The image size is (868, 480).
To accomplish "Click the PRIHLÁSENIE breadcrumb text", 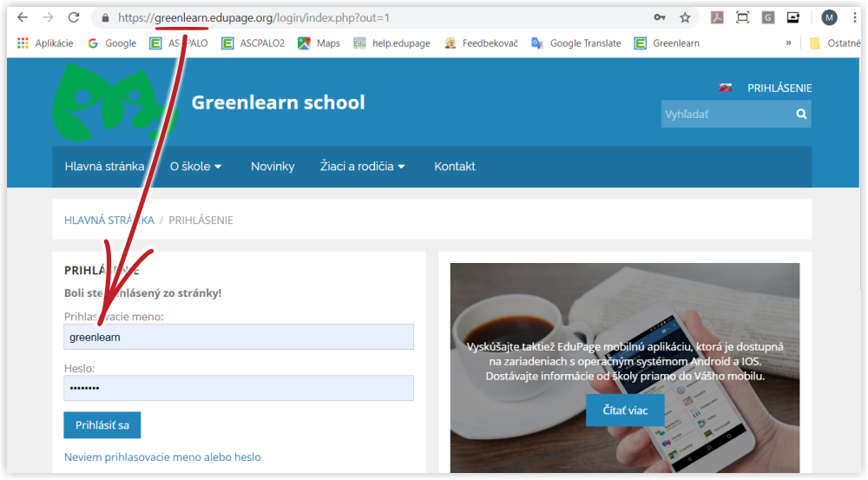I will pos(201,220).
